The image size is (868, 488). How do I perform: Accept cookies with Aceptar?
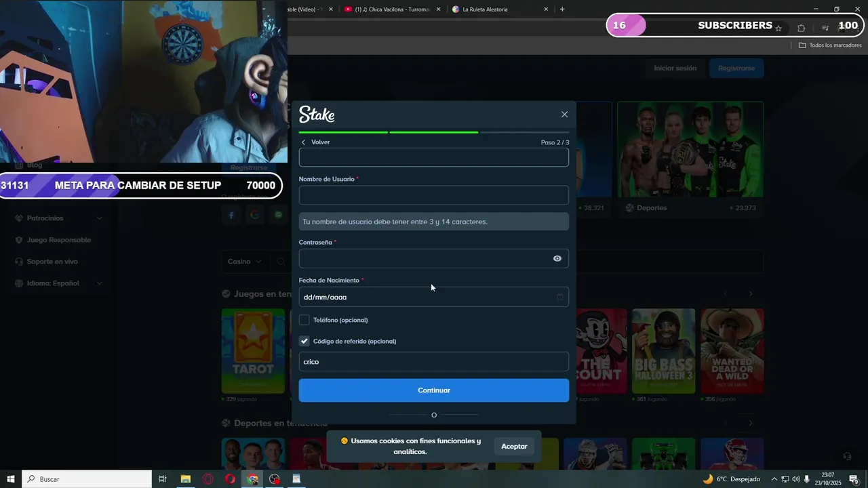[x=514, y=446]
